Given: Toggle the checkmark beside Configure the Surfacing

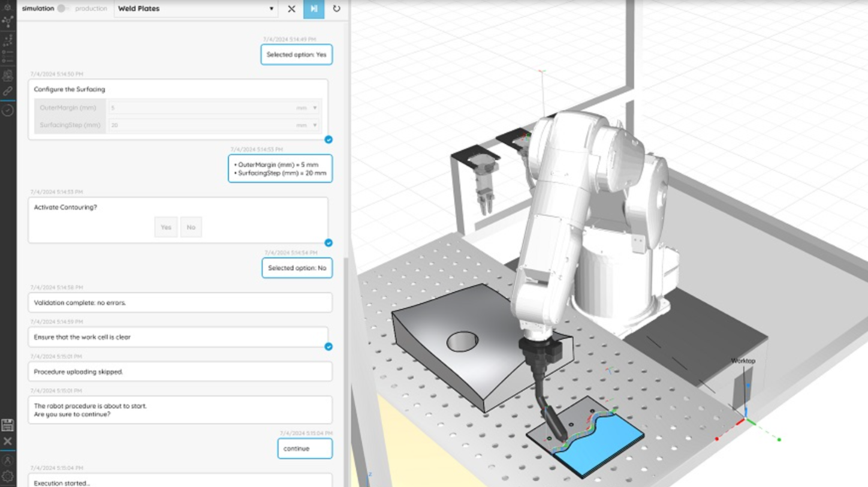Looking at the screenshot, I should pyautogui.click(x=328, y=140).
